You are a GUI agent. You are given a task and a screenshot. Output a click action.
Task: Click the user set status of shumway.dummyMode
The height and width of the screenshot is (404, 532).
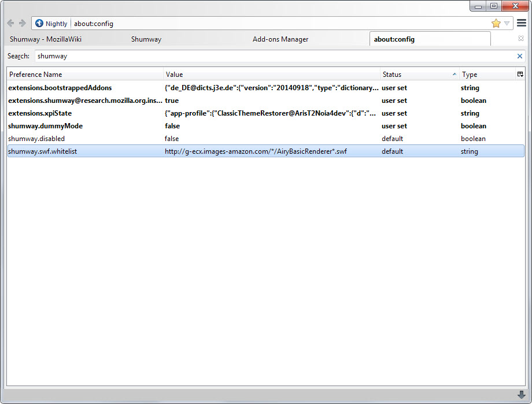tap(394, 126)
